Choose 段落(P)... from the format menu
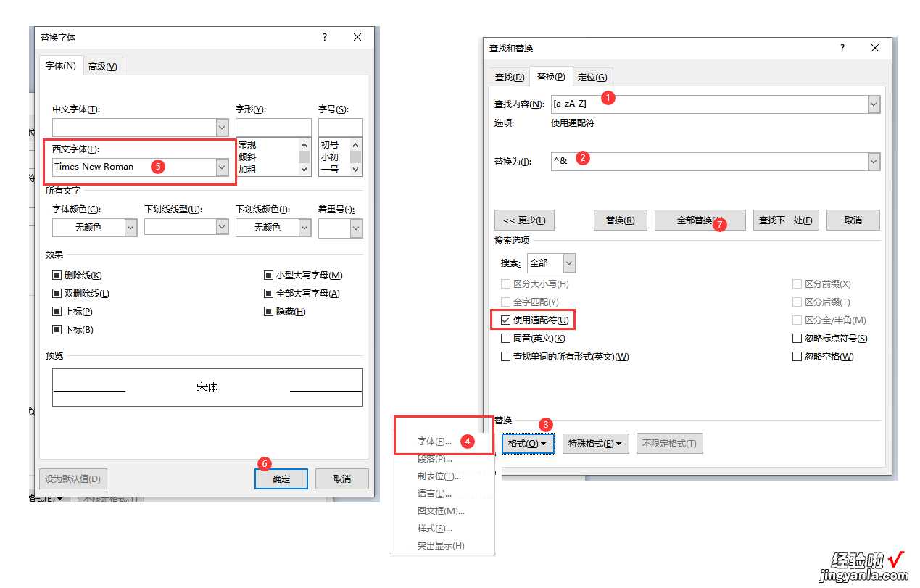The width and height of the screenshot is (920, 588). point(435,459)
